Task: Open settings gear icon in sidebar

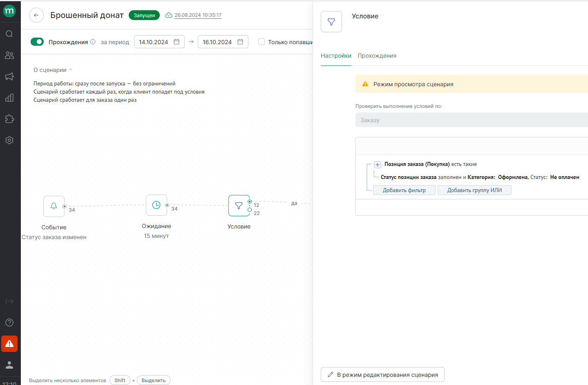Action: (x=9, y=140)
